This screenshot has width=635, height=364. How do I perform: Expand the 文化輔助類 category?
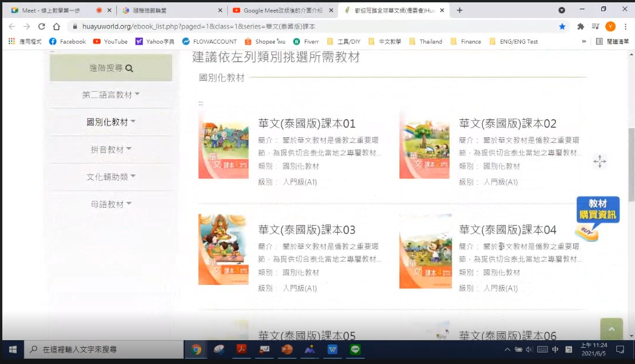(x=110, y=177)
